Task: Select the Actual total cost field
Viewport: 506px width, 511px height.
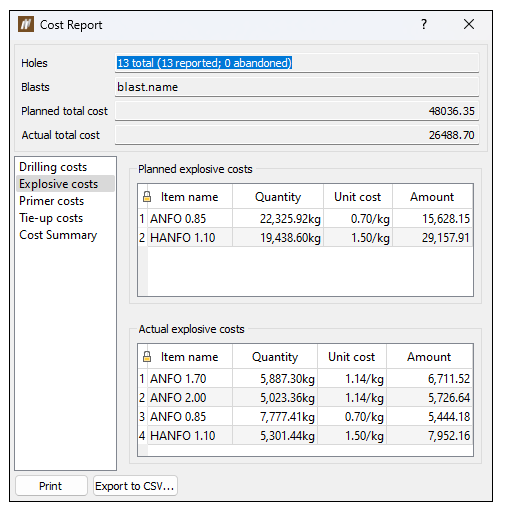Action: coord(297,135)
